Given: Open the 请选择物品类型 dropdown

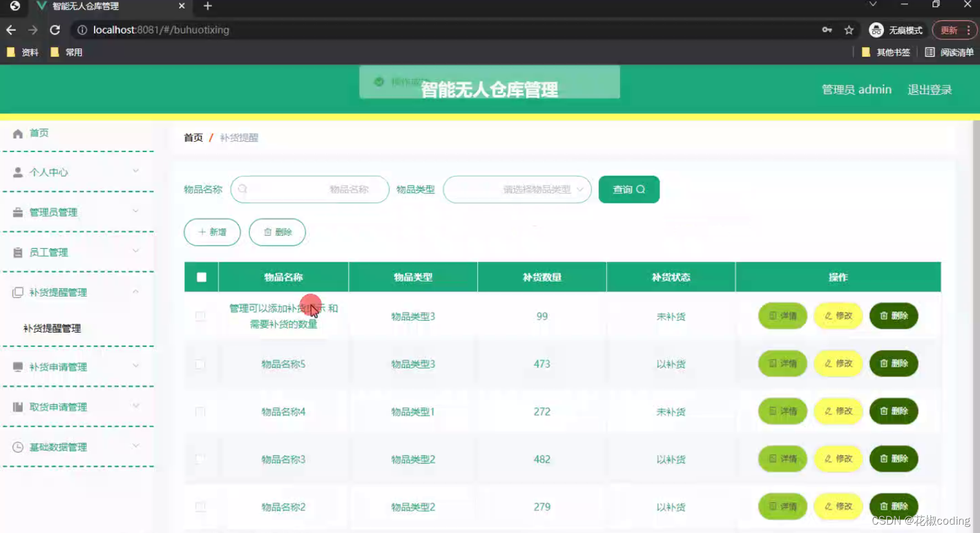Looking at the screenshot, I should (x=516, y=189).
